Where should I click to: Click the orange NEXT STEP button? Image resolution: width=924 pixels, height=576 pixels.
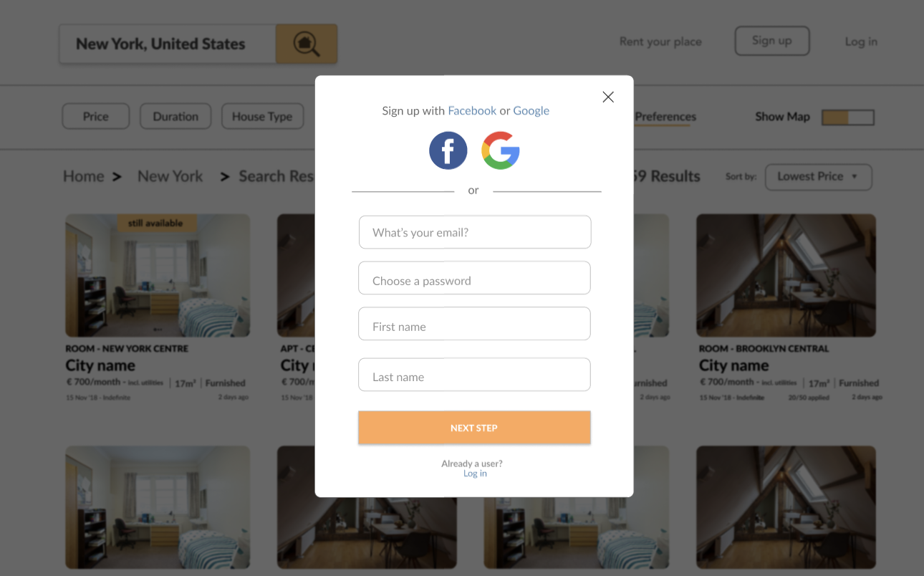click(x=474, y=428)
